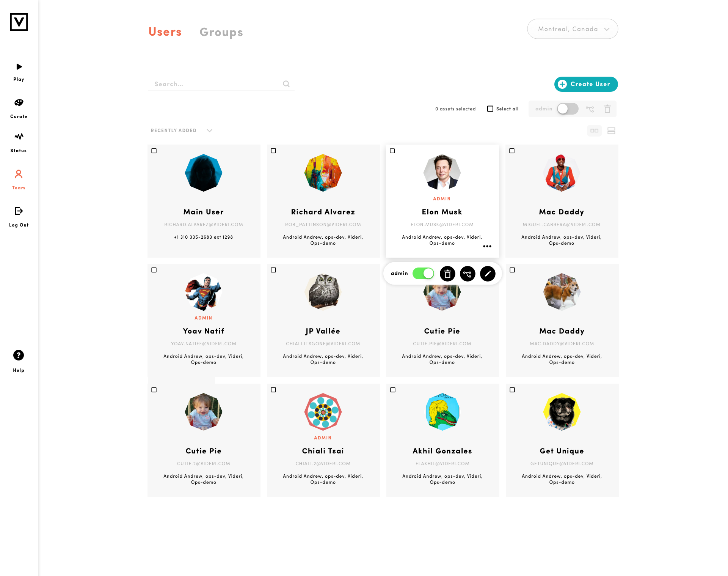Click the black share icon for Elon Musk
This screenshot has height=576, width=728.
click(x=468, y=274)
